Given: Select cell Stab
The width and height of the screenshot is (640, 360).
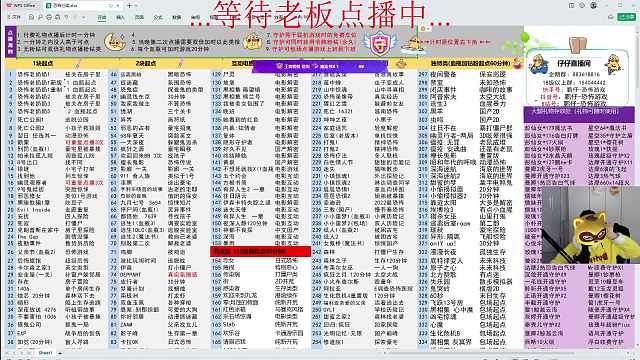Looking at the screenshot, I should pyautogui.click(x=229, y=324).
